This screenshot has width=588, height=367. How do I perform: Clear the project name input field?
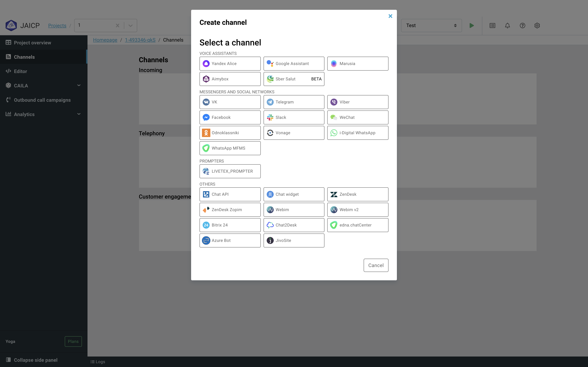click(118, 25)
